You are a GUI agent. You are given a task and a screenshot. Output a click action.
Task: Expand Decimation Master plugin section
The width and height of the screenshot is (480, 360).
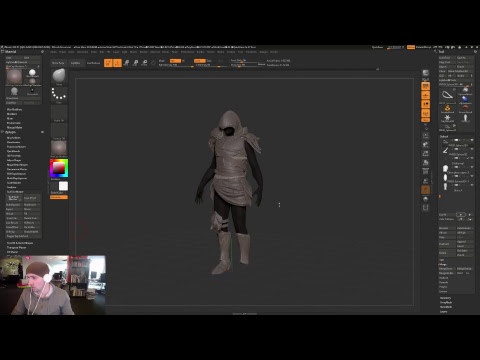pyautogui.click(x=17, y=169)
